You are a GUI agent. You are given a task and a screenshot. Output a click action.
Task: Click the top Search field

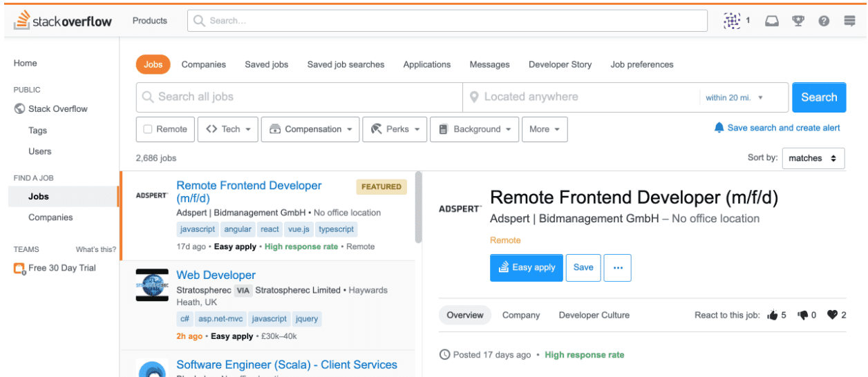click(447, 21)
